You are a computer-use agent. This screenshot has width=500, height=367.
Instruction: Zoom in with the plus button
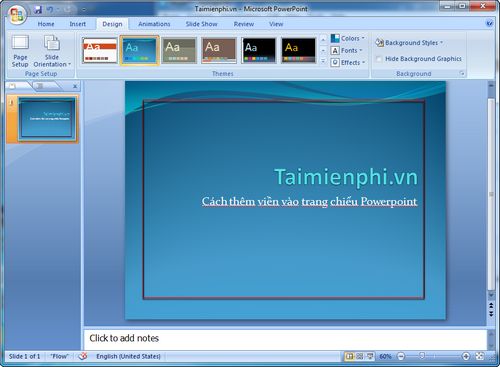click(x=466, y=356)
